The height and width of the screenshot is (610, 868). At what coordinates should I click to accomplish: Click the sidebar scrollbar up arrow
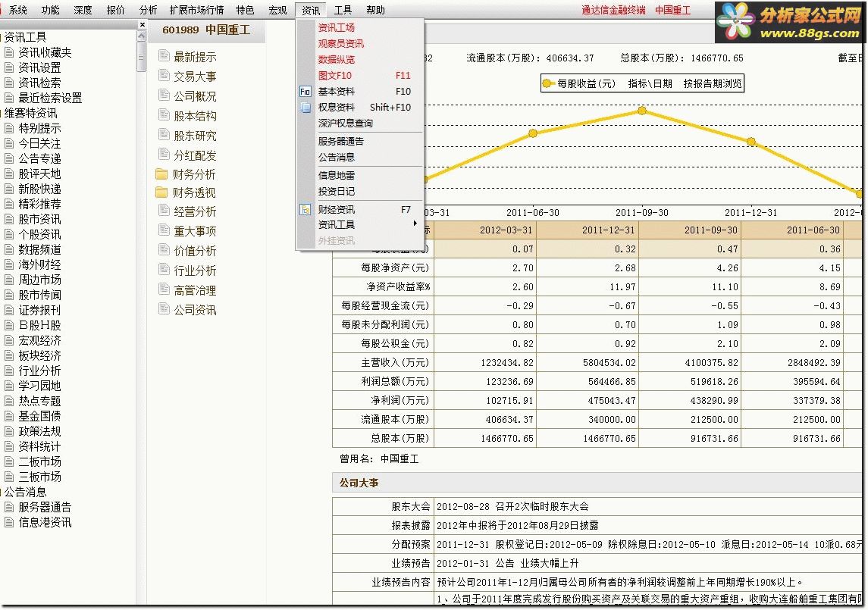142,36
